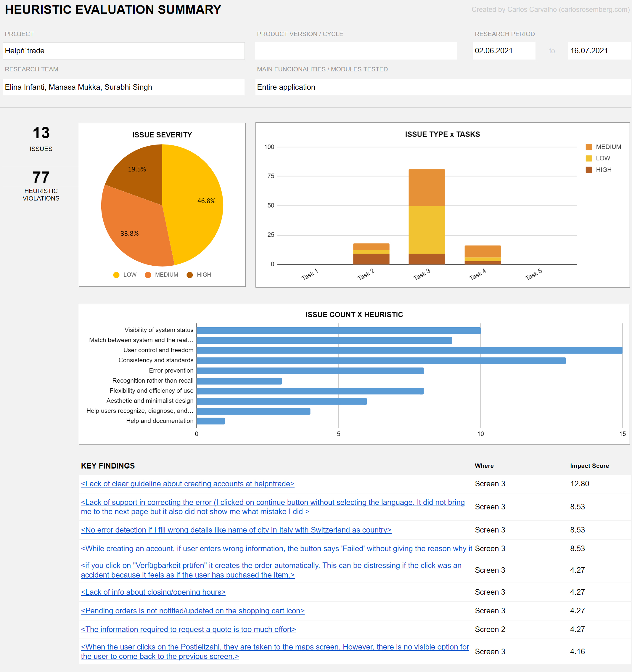Click the 'User control and freedom' bar
This screenshot has width=632, height=672.
pyautogui.click(x=409, y=350)
